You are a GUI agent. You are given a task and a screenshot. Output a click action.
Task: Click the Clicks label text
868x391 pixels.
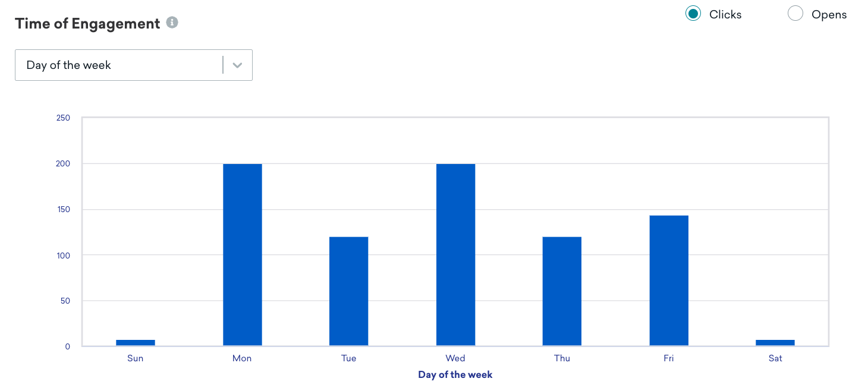pyautogui.click(x=725, y=14)
